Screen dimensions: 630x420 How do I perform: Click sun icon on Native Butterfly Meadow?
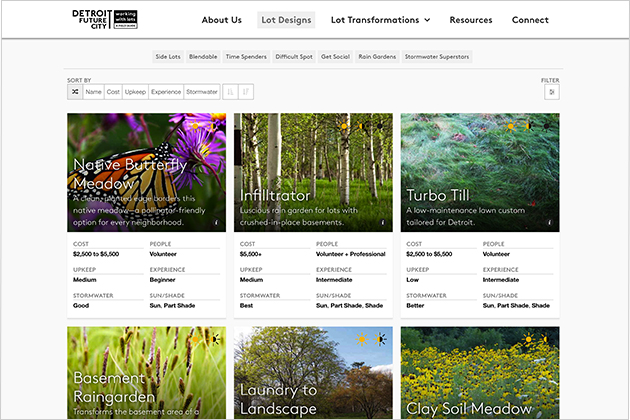196,126
